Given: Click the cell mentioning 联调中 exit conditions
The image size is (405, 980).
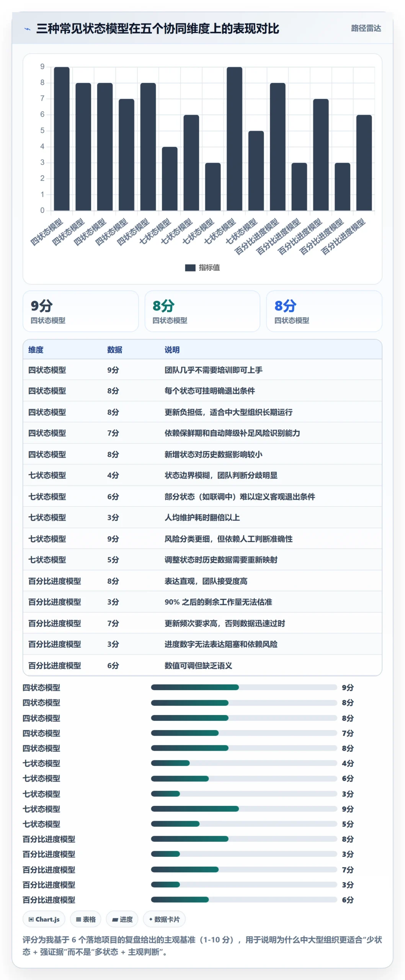Looking at the screenshot, I should coord(240,497).
